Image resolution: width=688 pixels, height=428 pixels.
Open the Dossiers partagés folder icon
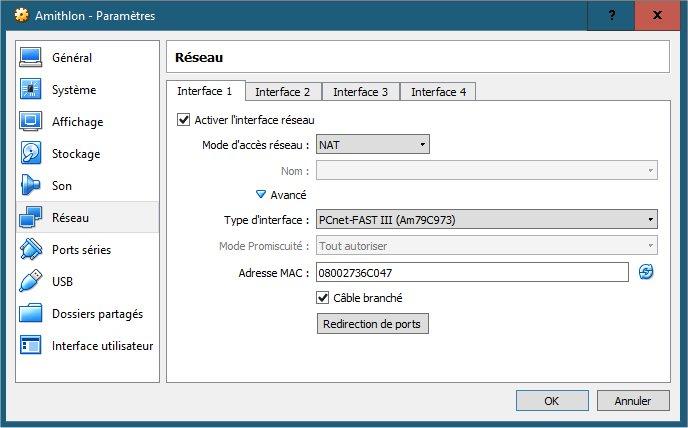[30, 313]
